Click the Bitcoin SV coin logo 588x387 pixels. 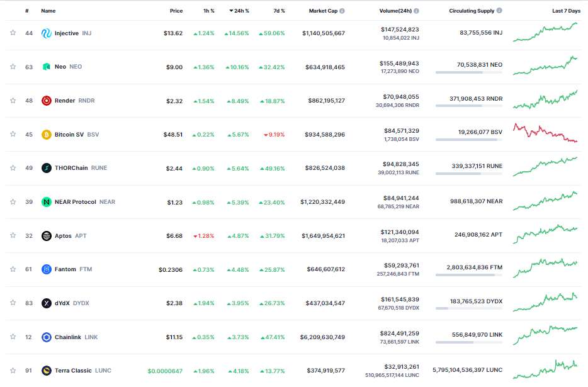46,134
